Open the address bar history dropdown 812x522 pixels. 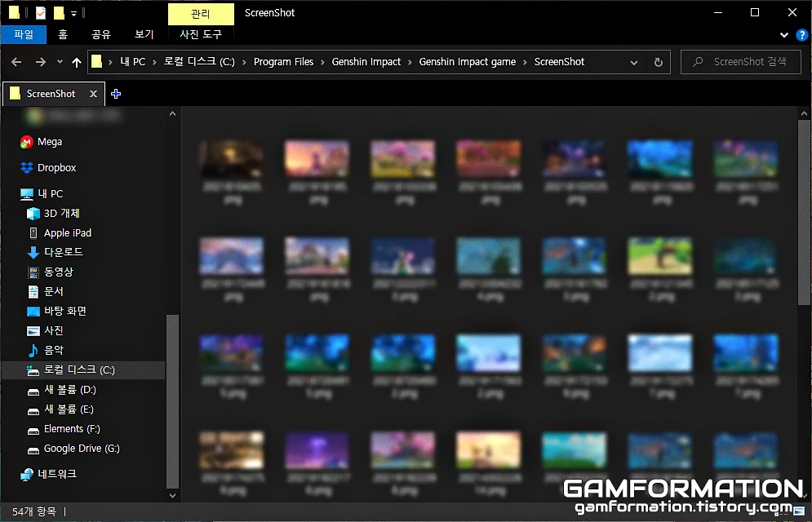tap(634, 63)
